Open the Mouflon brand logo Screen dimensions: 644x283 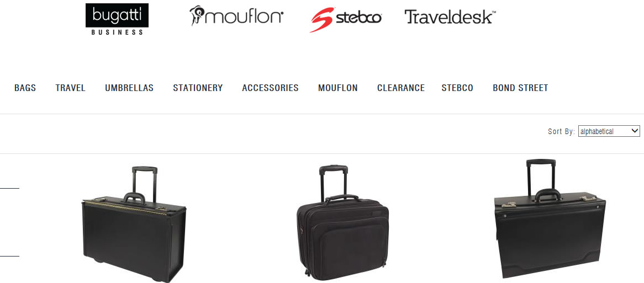pos(236,16)
